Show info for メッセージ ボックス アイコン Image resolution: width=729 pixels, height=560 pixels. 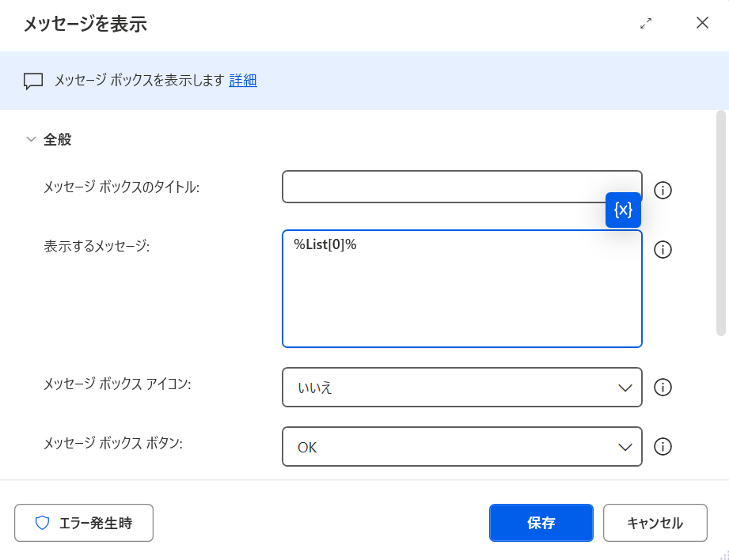663,388
